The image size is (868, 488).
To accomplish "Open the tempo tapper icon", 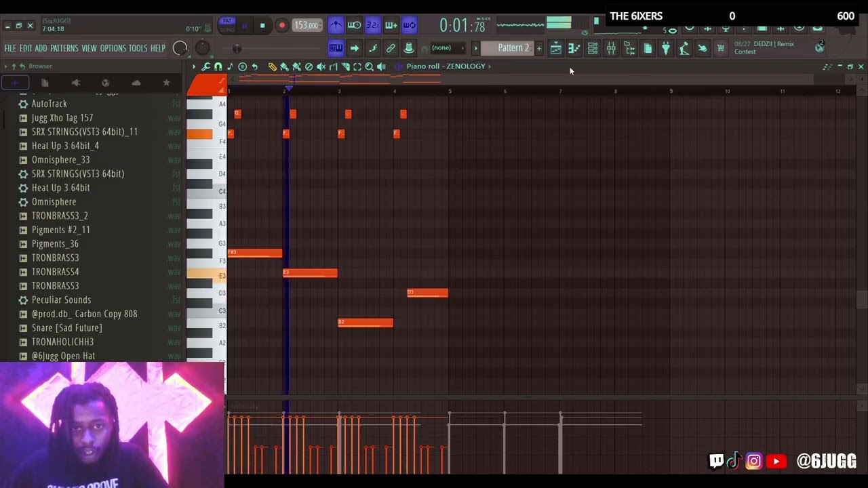I will 684,47.
